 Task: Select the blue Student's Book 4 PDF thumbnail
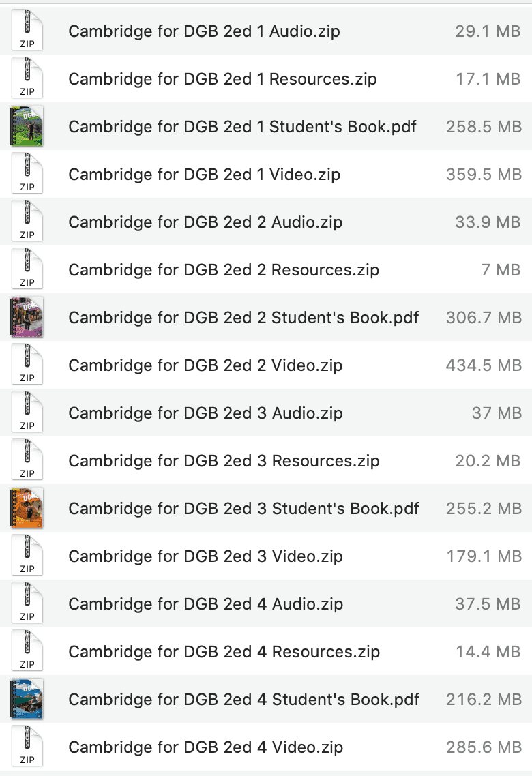point(27,700)
